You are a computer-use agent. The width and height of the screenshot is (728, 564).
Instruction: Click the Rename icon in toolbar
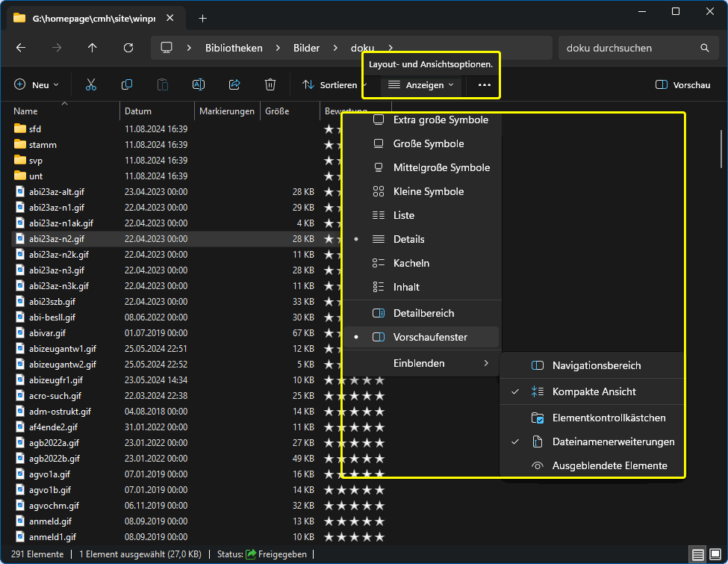click(199, 85)
